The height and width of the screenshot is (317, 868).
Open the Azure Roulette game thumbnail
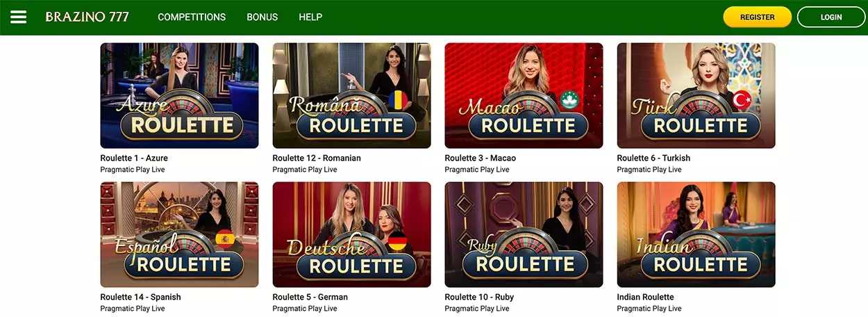[179, 96]
